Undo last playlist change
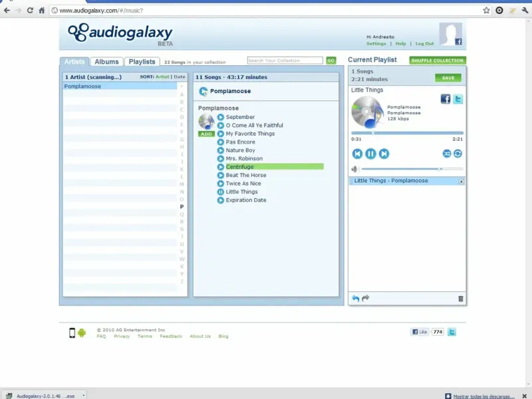Screen dimensions: 532x399 (355, 299)
